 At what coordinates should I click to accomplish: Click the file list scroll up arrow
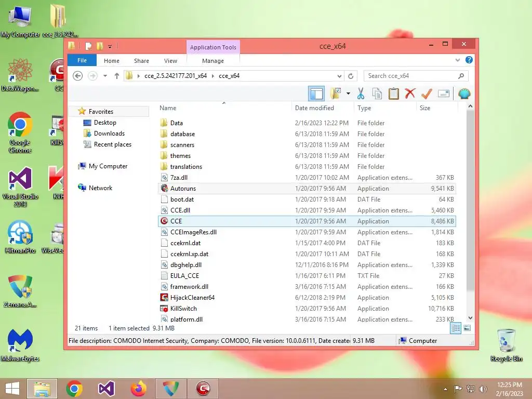click(470, 106)
